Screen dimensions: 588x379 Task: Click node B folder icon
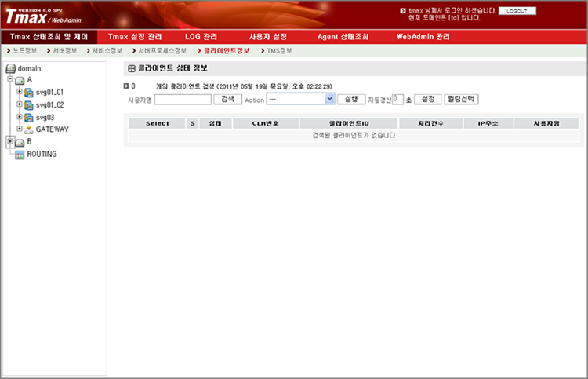20,143
